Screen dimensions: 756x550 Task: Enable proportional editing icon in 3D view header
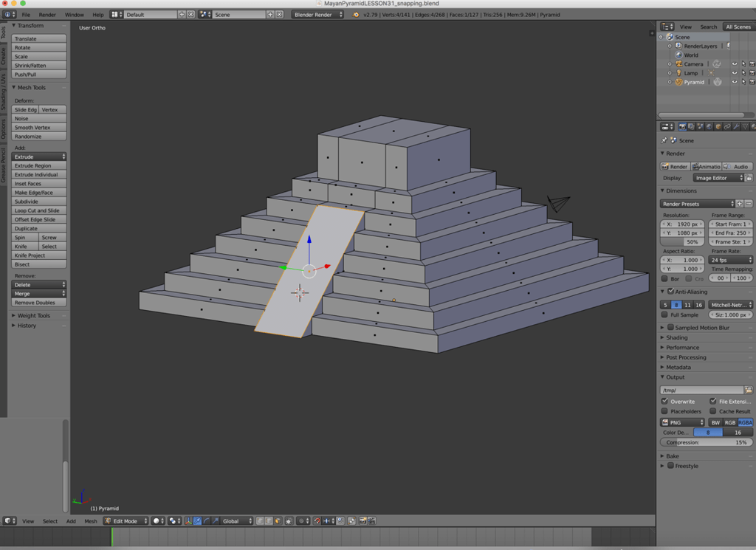click(301, 520)
